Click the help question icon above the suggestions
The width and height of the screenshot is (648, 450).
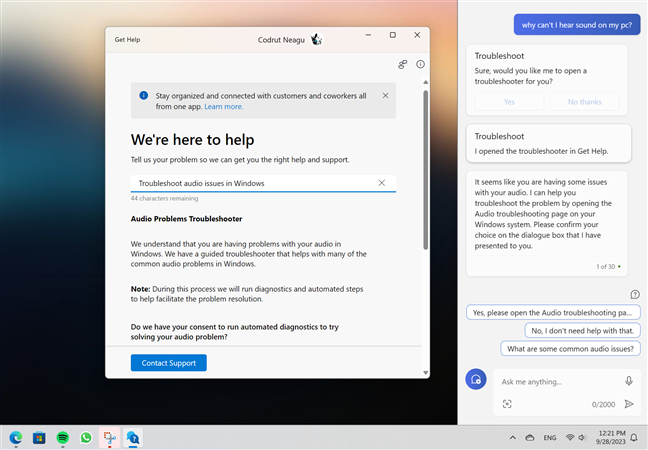coord(635,294)
